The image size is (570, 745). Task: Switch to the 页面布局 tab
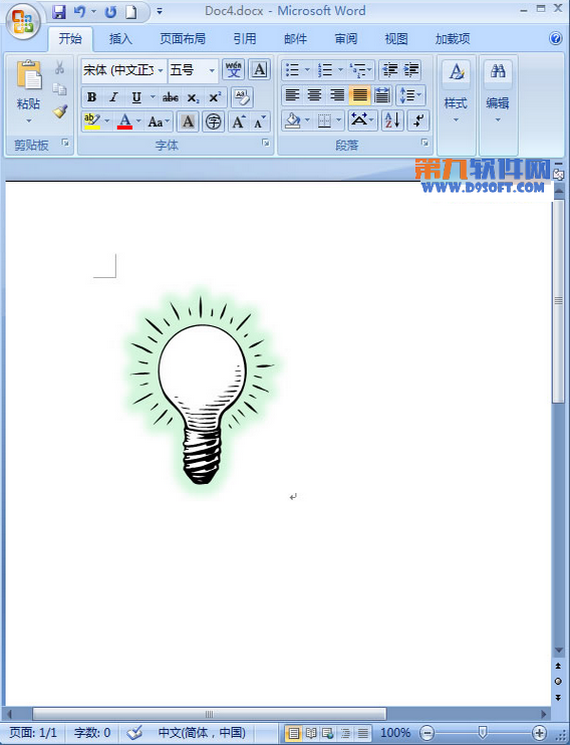click(x=182, y=39)
